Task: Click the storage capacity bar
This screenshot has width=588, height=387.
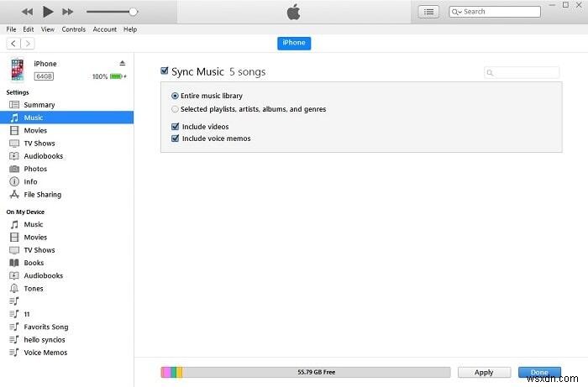Action: click(x=306, y=372)
